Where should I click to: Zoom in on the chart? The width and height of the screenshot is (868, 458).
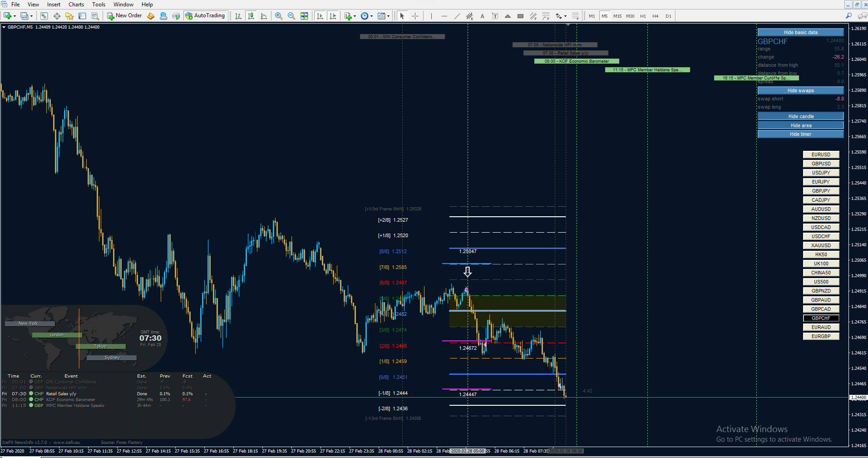(279, 16)
